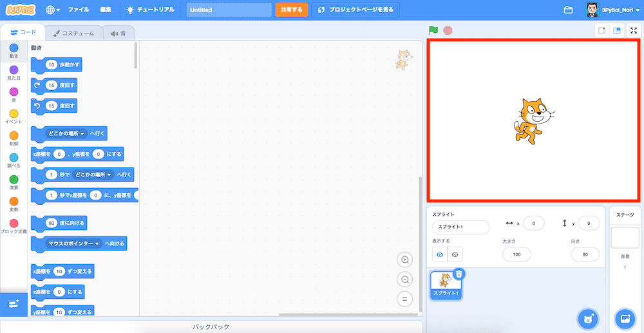Select the 制御 block category
The width and height of the screenshot is (644, 333).
(x=14, y=138)
